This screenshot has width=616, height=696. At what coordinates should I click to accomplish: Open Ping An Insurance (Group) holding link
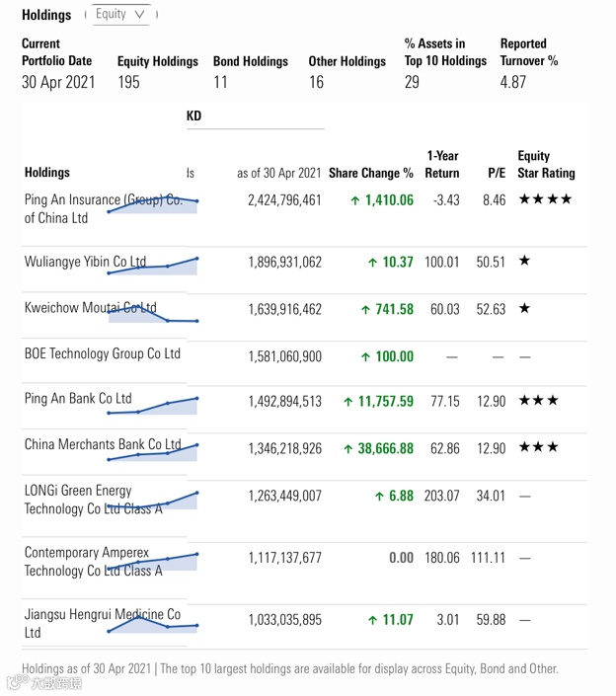coord(103,208)
